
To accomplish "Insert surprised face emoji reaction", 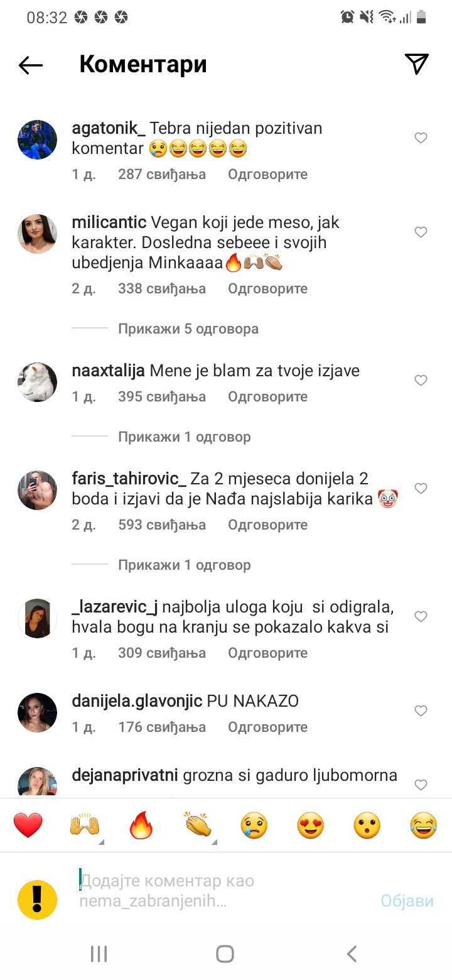I will pyautogui.click(x=367, y=825).
